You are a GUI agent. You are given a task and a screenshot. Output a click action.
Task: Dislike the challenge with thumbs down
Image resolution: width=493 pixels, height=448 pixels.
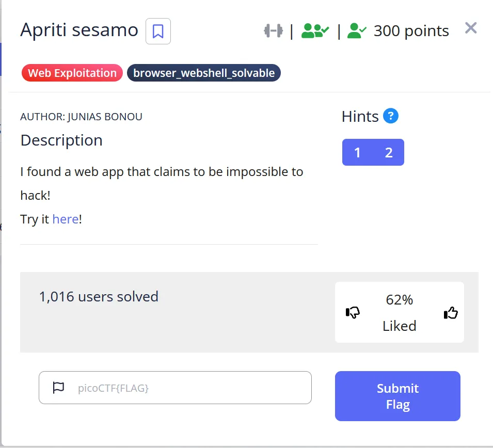[x=353, y=312]
